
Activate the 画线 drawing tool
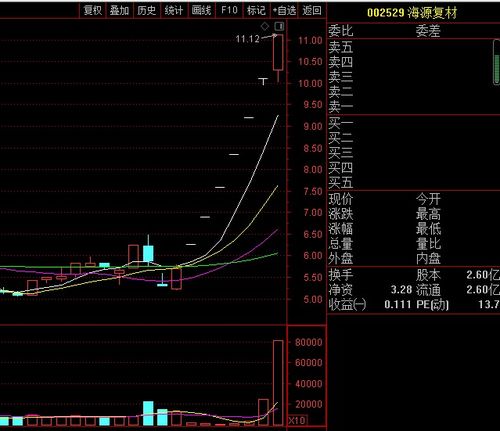(201, 10)
